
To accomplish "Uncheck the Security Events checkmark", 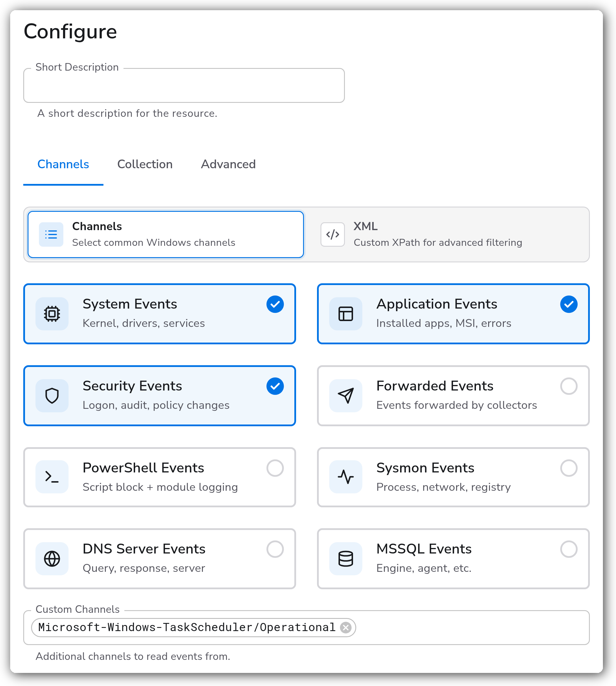I will [x=275, y=386].
